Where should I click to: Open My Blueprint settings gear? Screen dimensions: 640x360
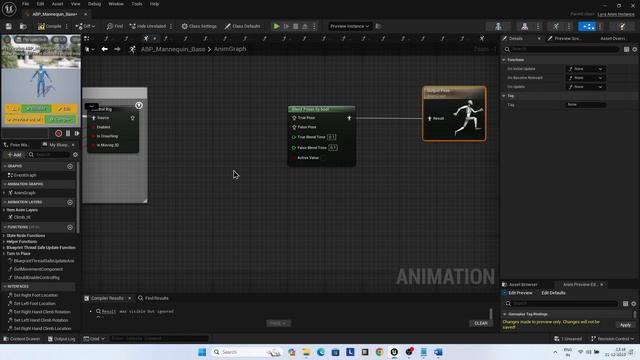[75, 155]
